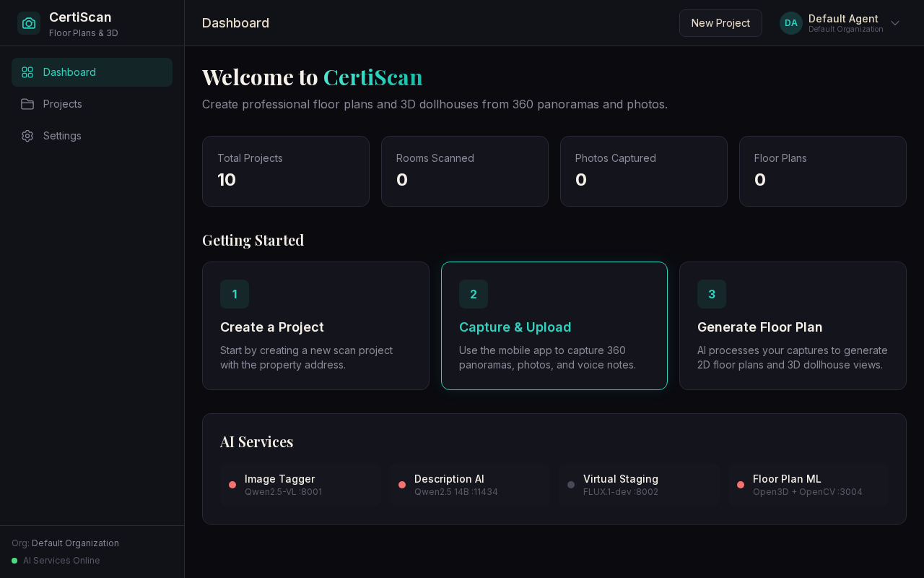Image resolution: width=924 pixels, height=578 pixels.
Task: Click the '1' badge on Create a Project
Action: pos(235,294)
